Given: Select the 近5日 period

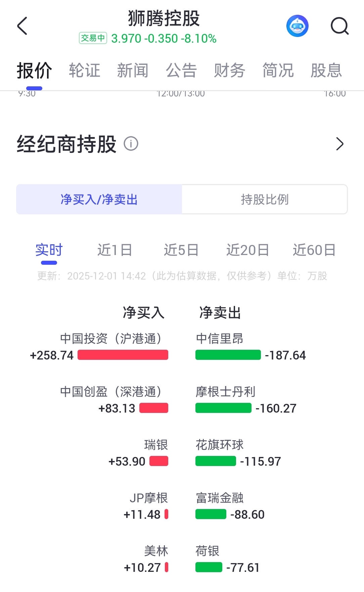Looking at the screenshot, I should click(181, 250).
